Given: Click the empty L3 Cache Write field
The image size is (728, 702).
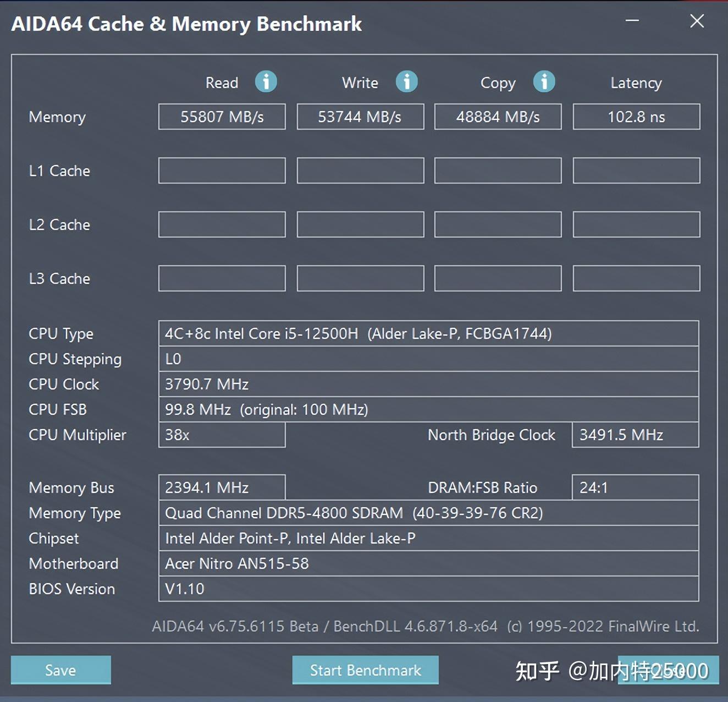Looking at the screenshot, I should (360, 278).
